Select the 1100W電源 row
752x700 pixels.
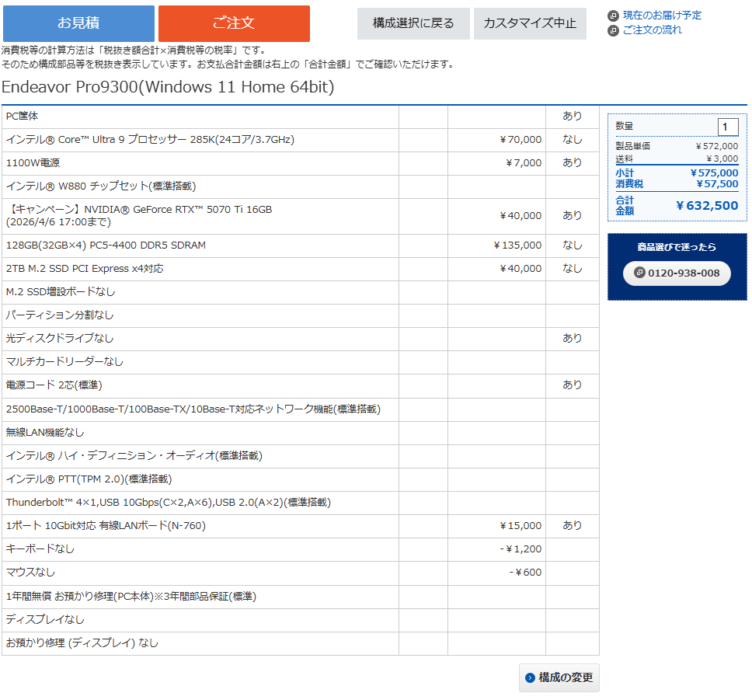[33, 163]
